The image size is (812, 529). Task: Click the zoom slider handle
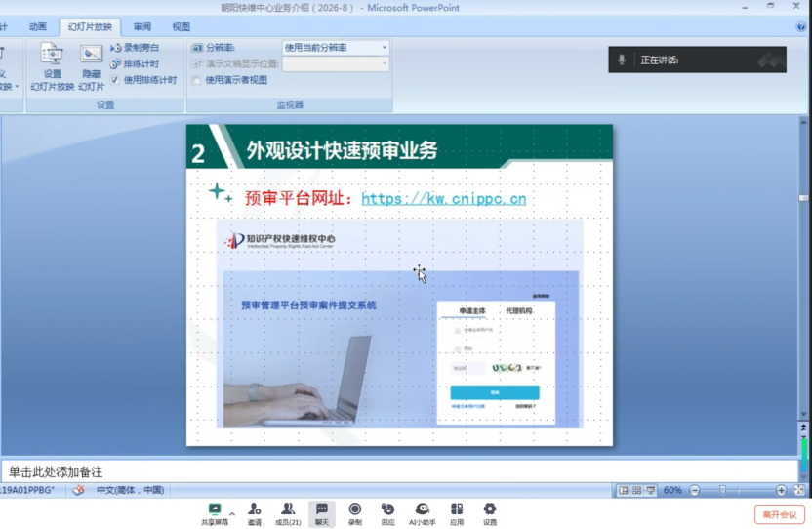(722, 490)
